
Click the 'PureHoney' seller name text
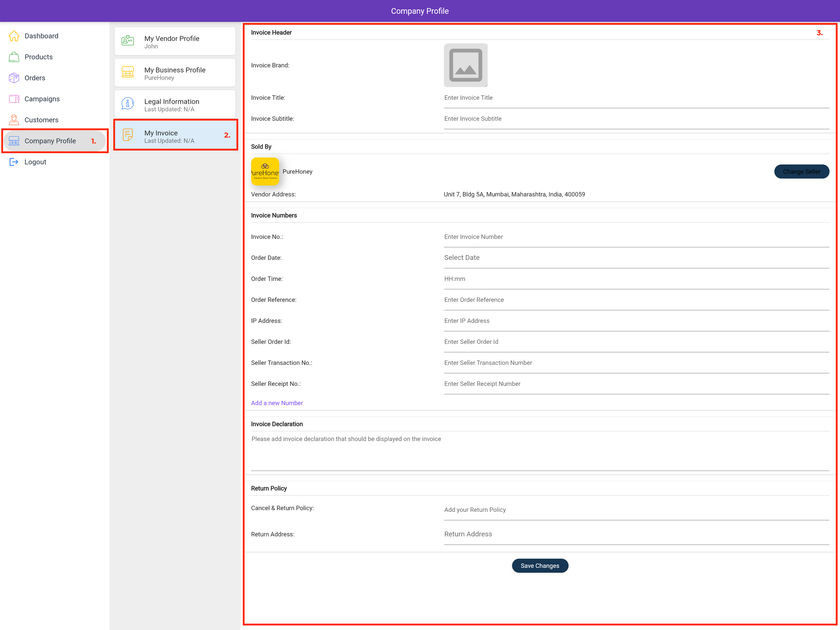tap(297, 171)
